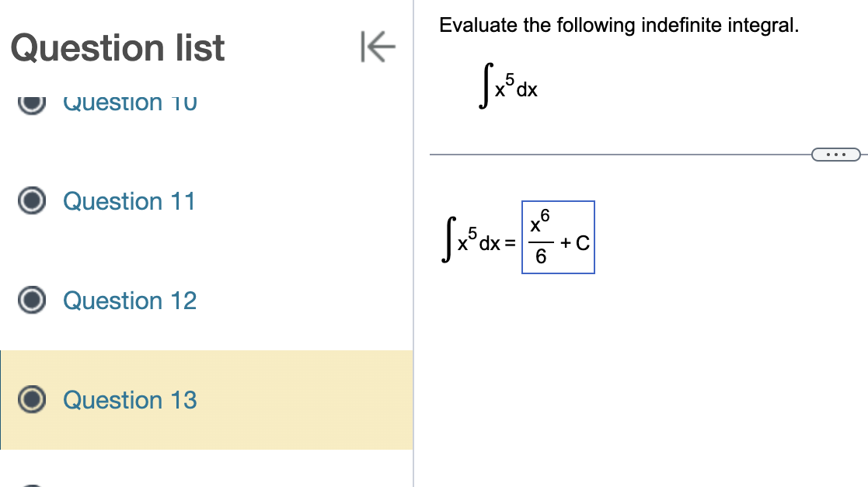Click the answer status indicator for Question 11
The width and height of the screenshot is (868, 487).
(31, 201)
